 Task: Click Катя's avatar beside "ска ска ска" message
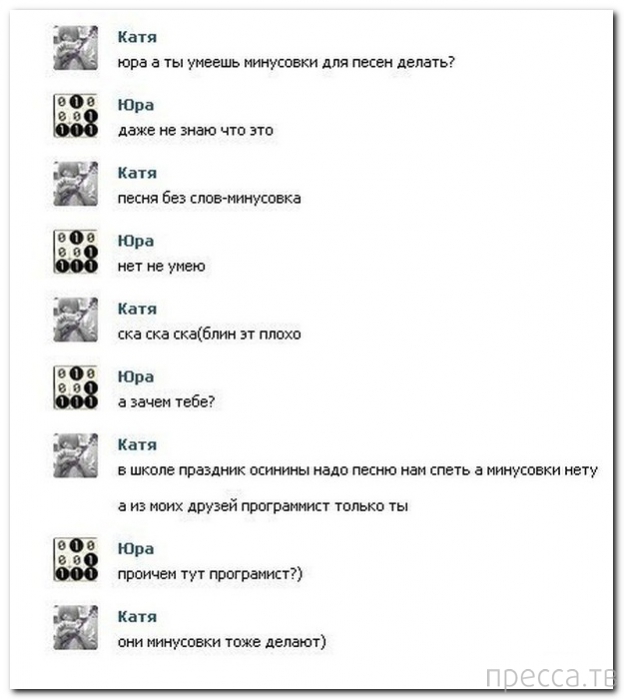(x=75, y=320)
